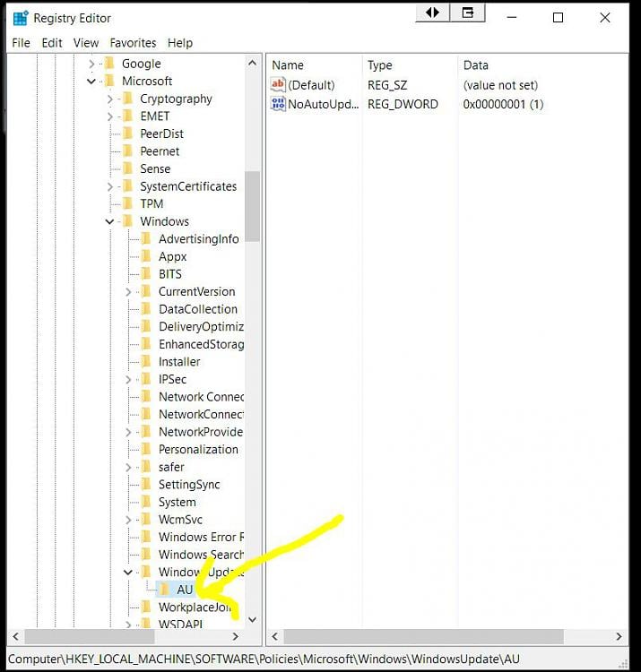Screen dimensions: 641x672
Task: Expand the Google key
Action: point(91,64)
